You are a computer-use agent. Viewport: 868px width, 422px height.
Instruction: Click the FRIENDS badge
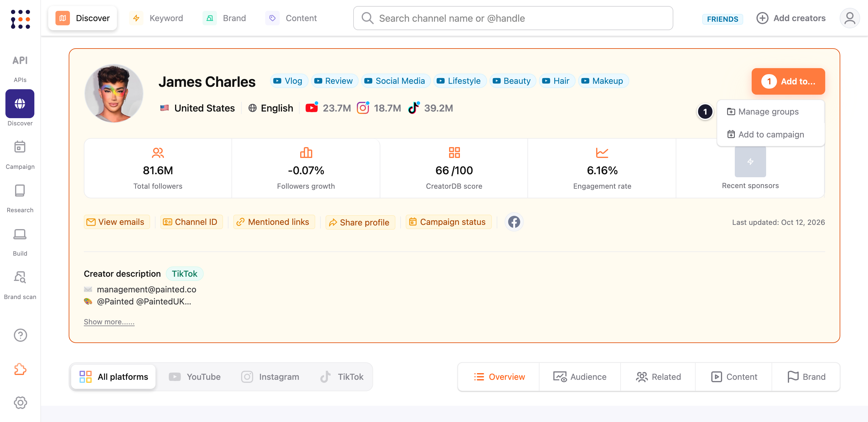(722, 19)
